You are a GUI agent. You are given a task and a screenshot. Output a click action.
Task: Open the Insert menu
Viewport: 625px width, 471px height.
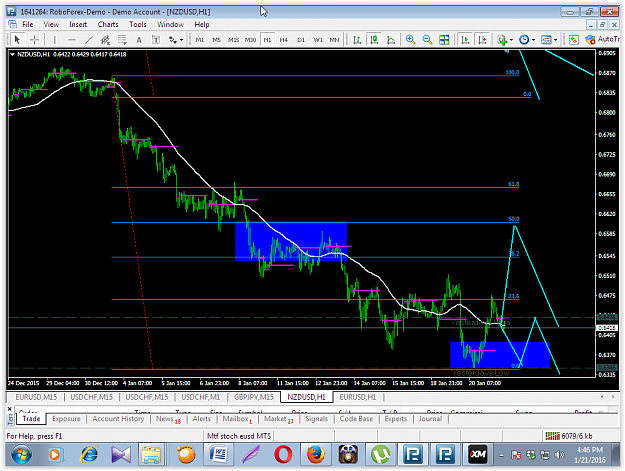tap(78, 24)
